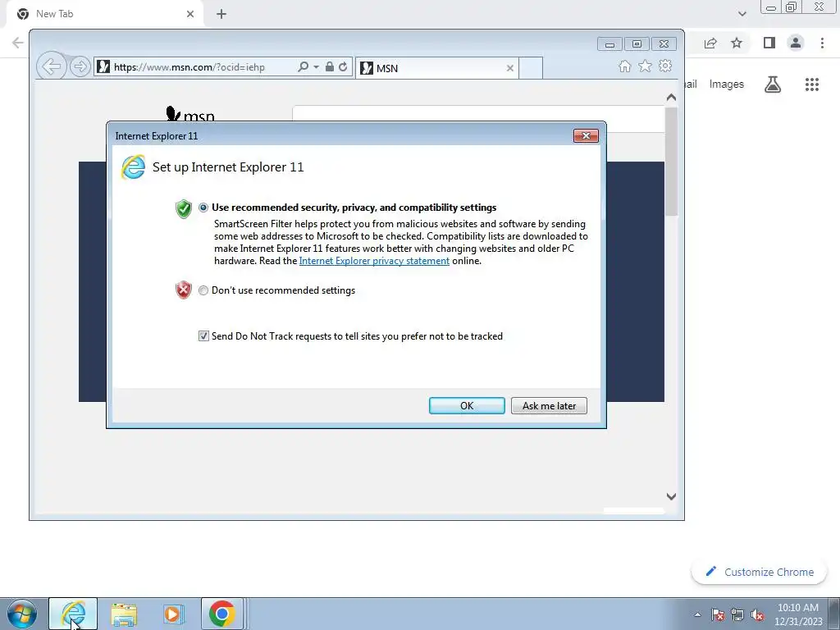Toggle the Send Do Not Track requests checkbox
This screenshot has height=630, width=840.
click(x=203, y=336)
